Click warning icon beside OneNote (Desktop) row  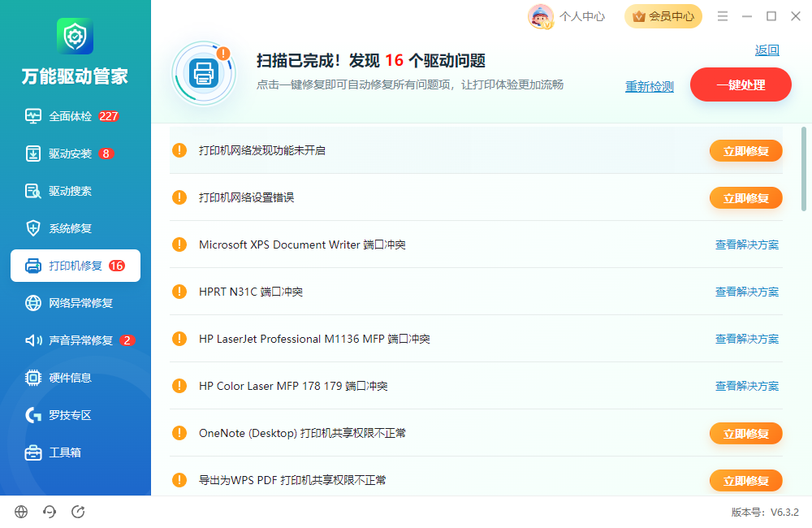179,433
